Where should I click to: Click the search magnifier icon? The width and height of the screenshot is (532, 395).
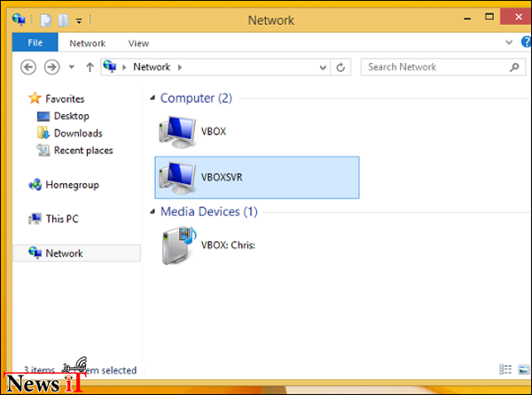[514, 67]
